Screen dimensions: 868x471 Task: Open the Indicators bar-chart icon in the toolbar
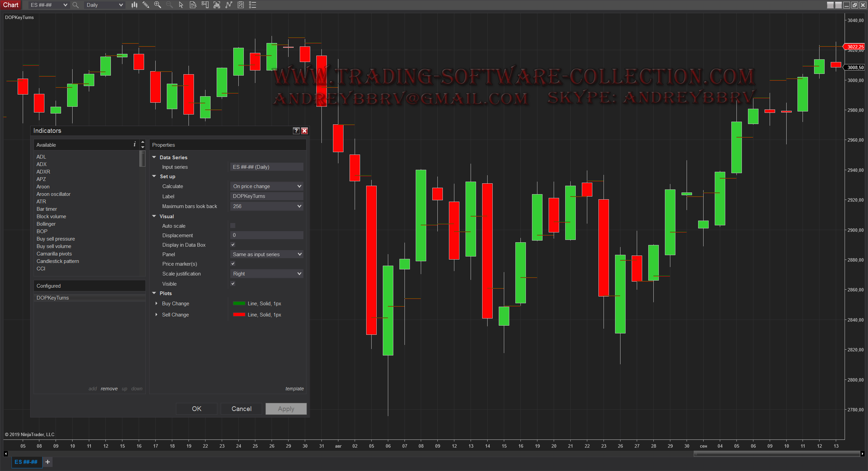tap(217, 5)
